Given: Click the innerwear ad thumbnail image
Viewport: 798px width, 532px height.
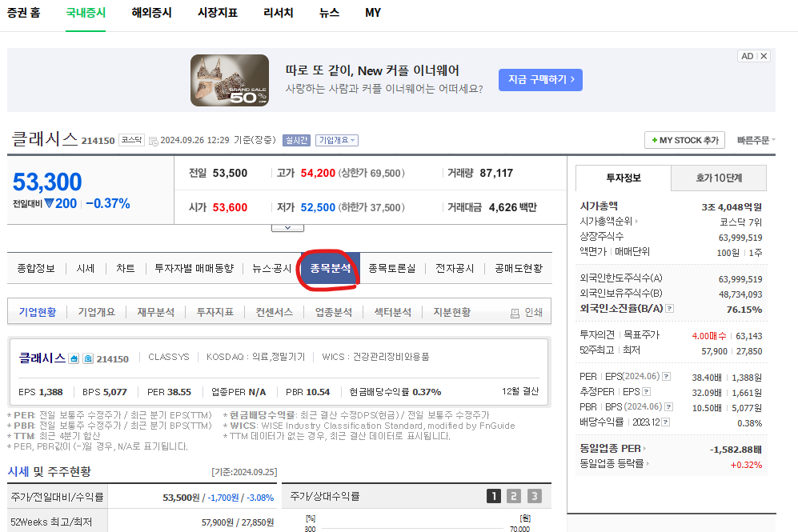Looking at the screenshot, I should tap(230, 80).
